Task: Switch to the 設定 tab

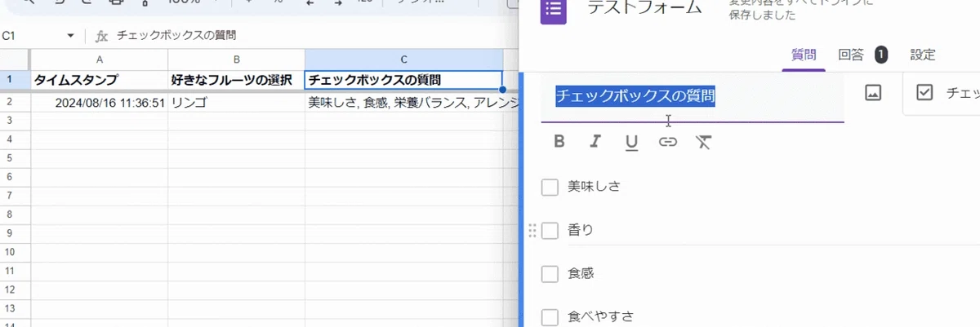Action: pyautogui.click(x=923, y=55)
